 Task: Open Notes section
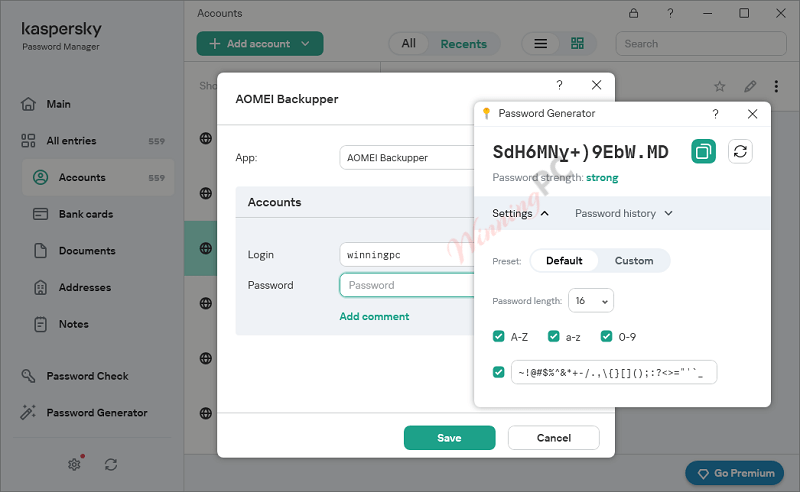(61, 325)
